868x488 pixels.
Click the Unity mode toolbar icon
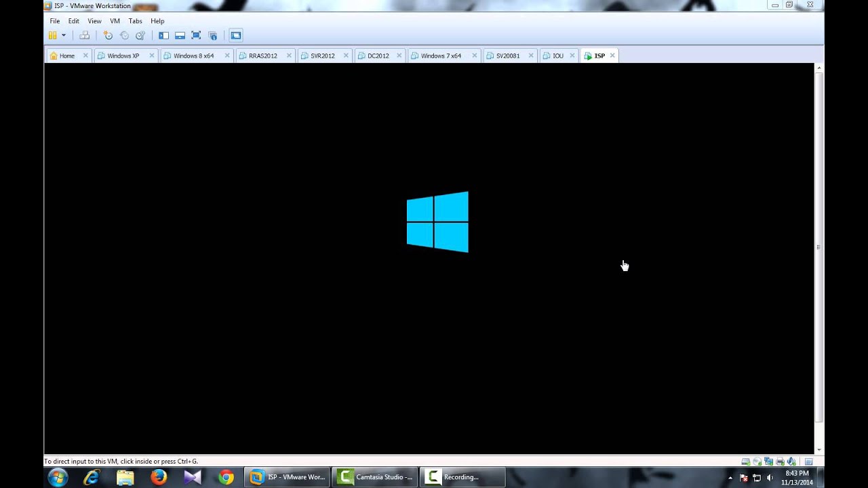(x=212, y=35)
